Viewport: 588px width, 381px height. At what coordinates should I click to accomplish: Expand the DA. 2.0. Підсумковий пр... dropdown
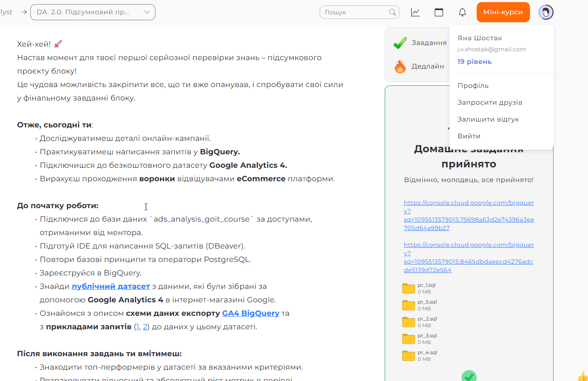click(93, 12)
